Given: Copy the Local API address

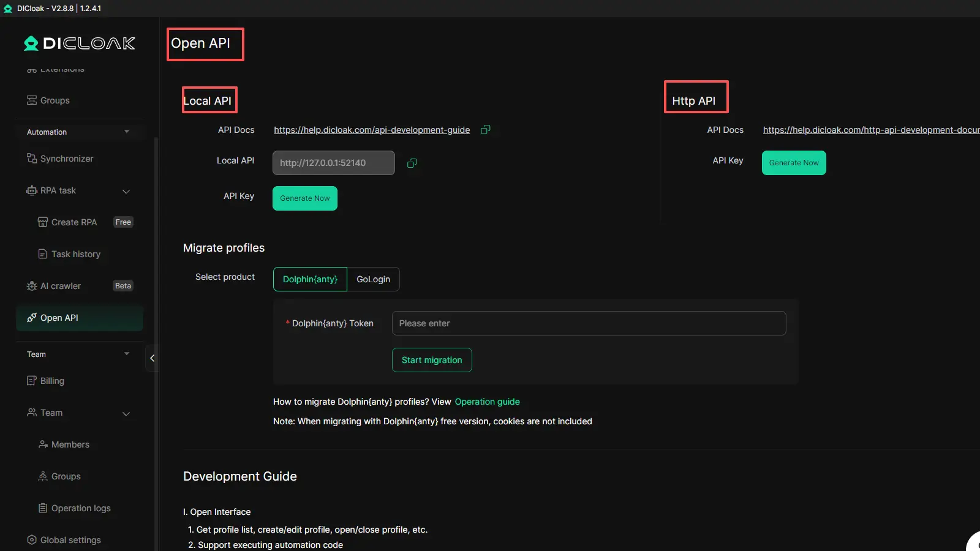Looking at the screenshot, I should (x=412, y=163).
